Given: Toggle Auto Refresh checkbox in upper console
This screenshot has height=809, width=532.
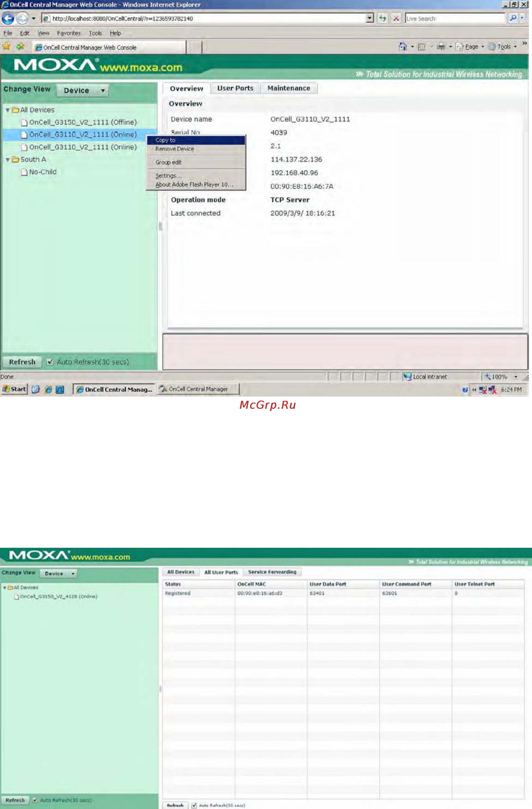Looking at the screenshot, I should pos(50,362).
